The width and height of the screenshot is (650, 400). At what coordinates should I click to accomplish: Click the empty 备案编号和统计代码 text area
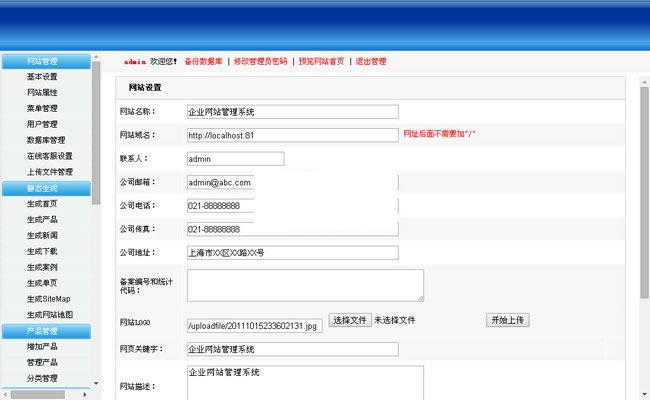point(305,285)
